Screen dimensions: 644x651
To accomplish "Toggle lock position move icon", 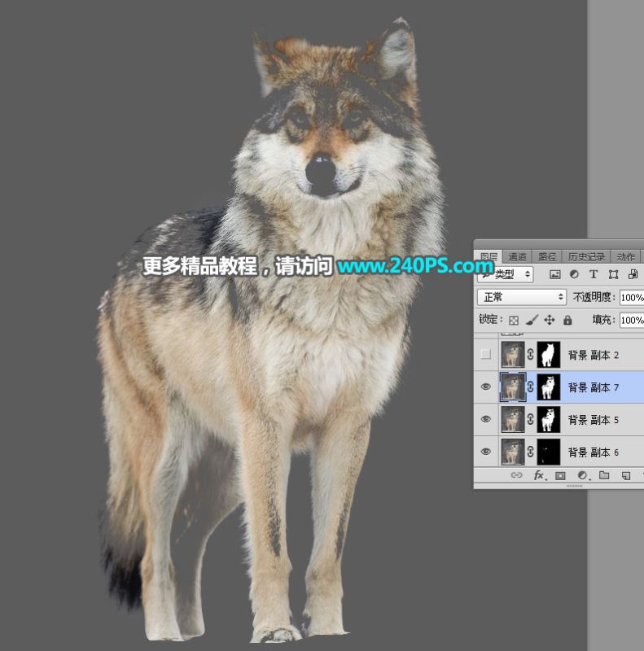I will [x=550, y=320].
